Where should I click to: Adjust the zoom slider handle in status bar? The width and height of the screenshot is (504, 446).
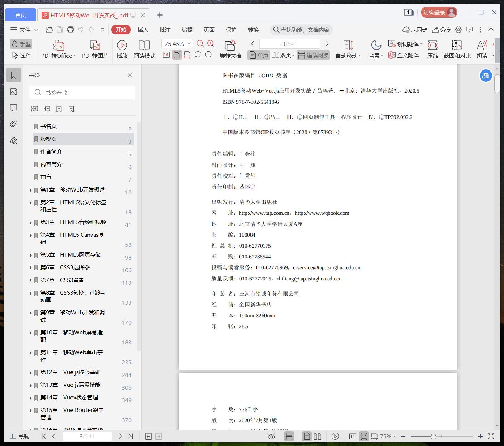pos(433,436)
